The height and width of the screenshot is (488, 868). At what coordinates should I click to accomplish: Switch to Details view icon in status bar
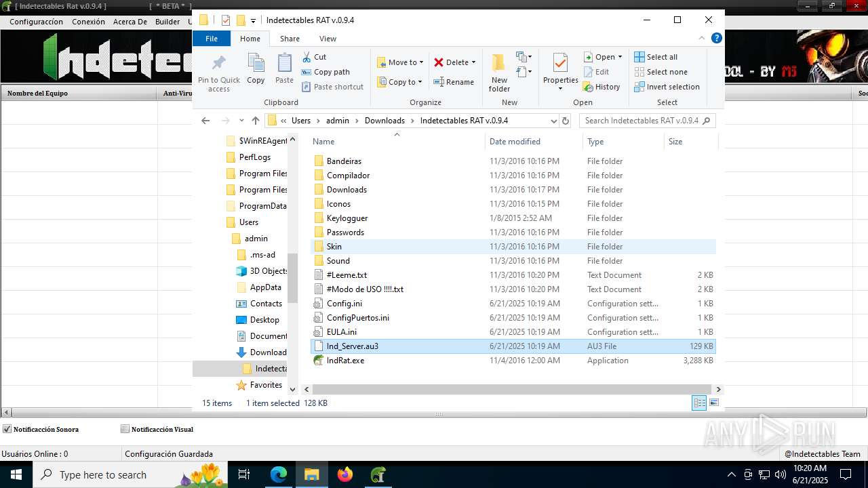coord(699,403)
